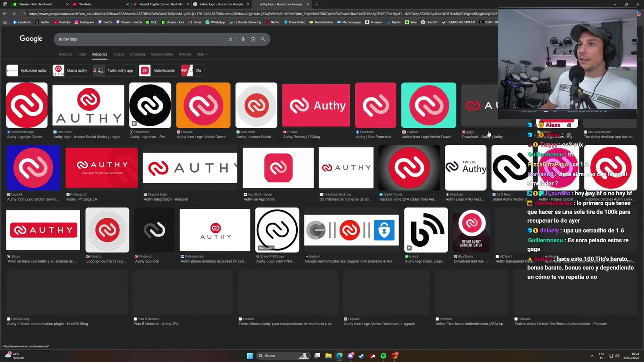The image size is (644, 362).
Task: Open the Twitch bookmark
Action: [105, 22]
